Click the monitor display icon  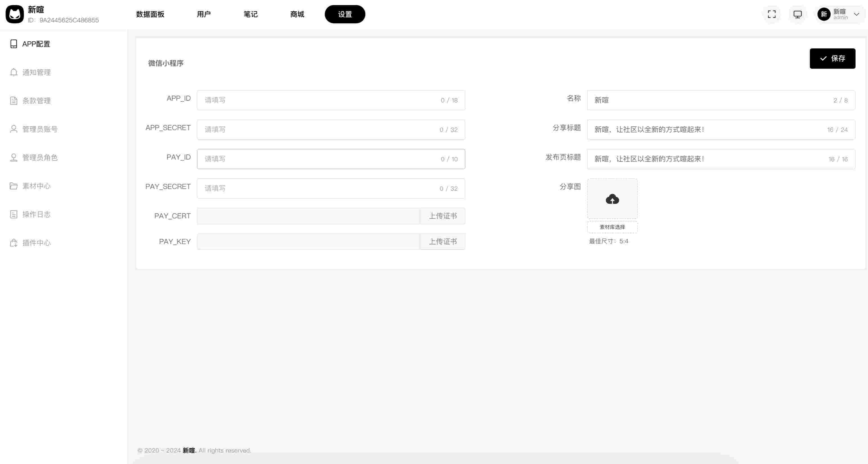(x=797, y=14)
